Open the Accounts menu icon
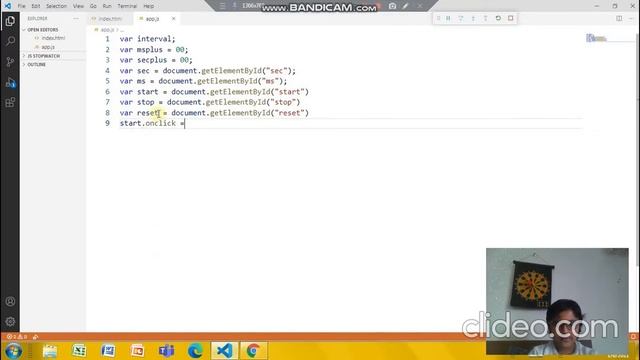640x360 pixels. (x=10, y=302)
